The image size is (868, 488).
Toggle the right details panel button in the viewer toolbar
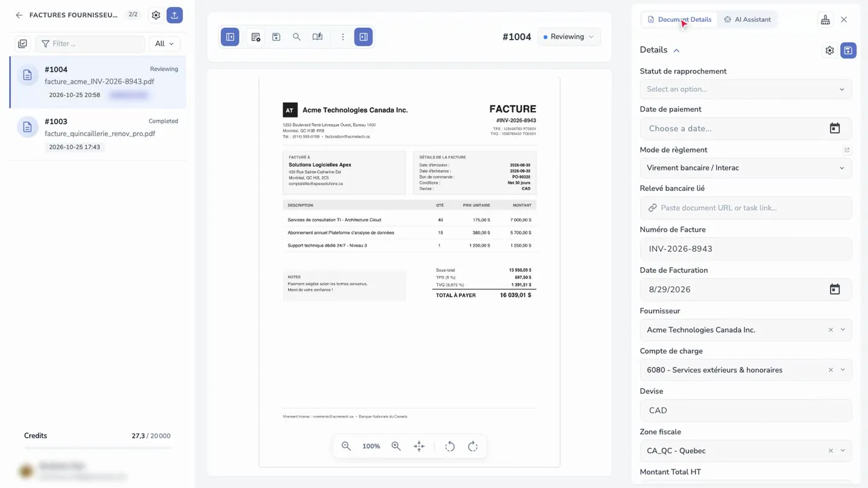[363, 37]
